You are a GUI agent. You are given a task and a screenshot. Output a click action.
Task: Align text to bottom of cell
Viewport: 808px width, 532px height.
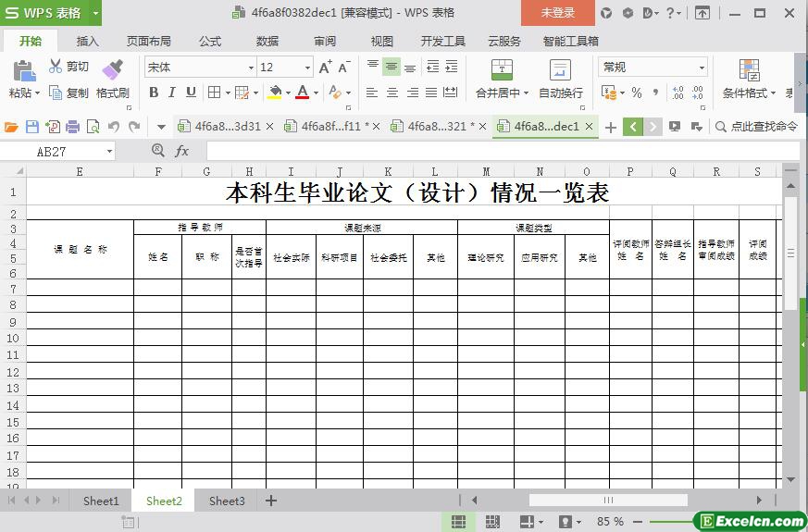(410, 67)
